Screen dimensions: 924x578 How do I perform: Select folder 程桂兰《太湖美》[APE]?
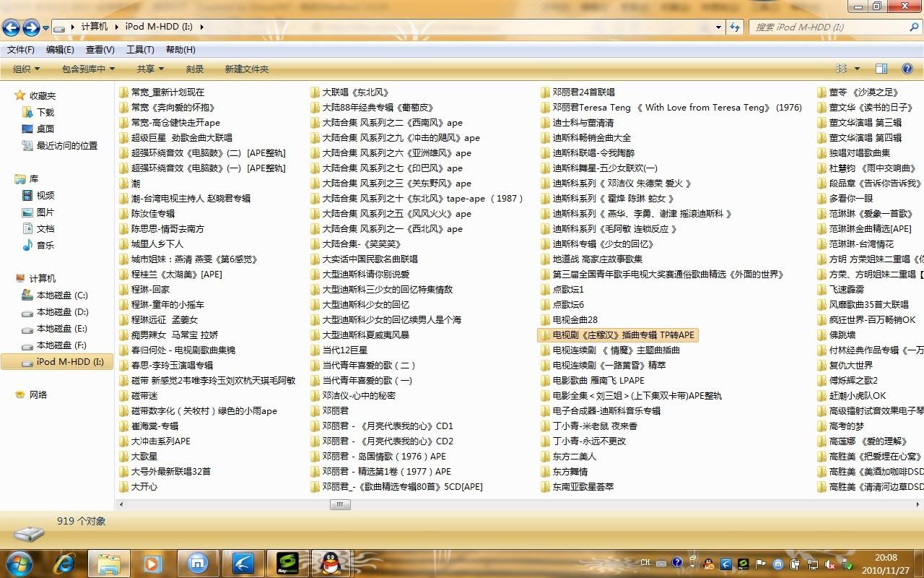tap(170, 274)
